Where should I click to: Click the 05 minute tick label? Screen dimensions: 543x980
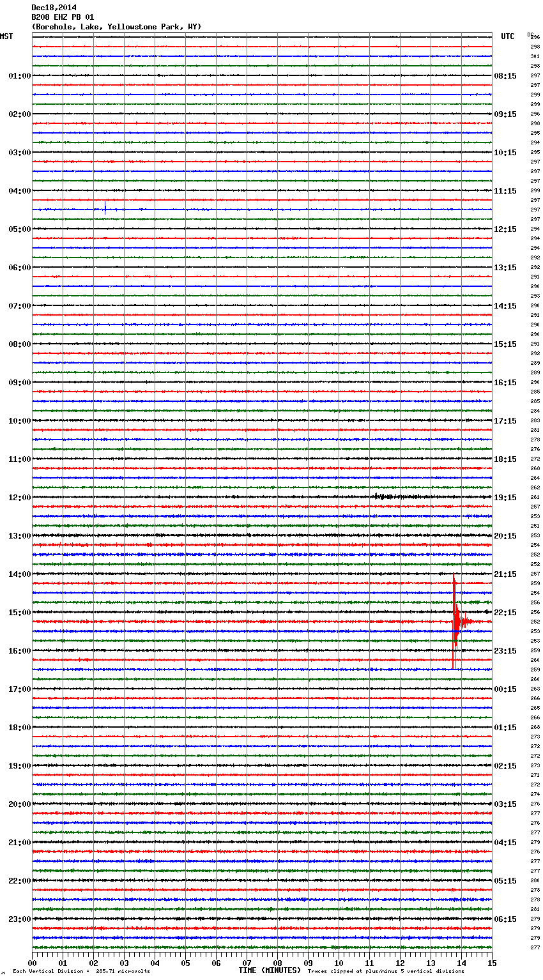coord(185,963)
